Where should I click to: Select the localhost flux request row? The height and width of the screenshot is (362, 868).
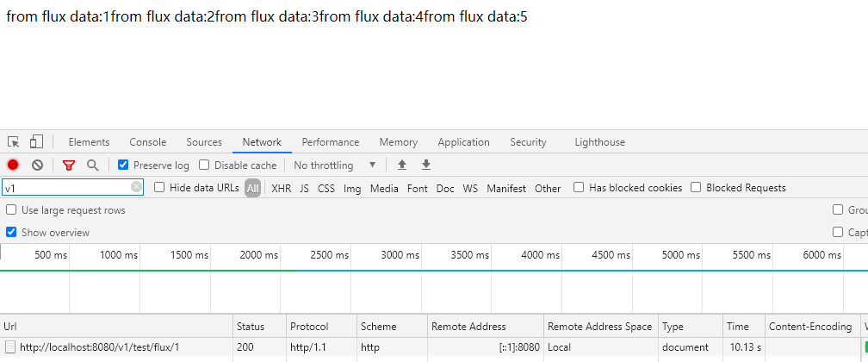(99, 347)
